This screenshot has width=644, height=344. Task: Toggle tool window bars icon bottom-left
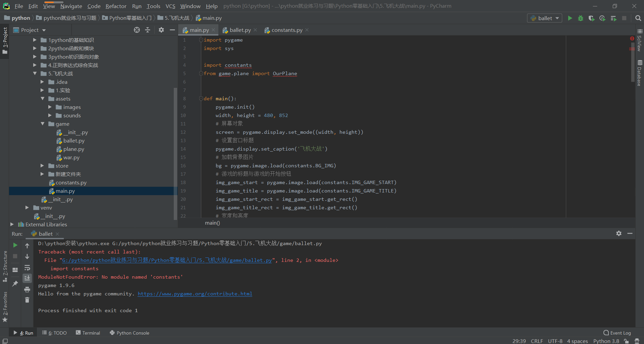pos(5,341)
